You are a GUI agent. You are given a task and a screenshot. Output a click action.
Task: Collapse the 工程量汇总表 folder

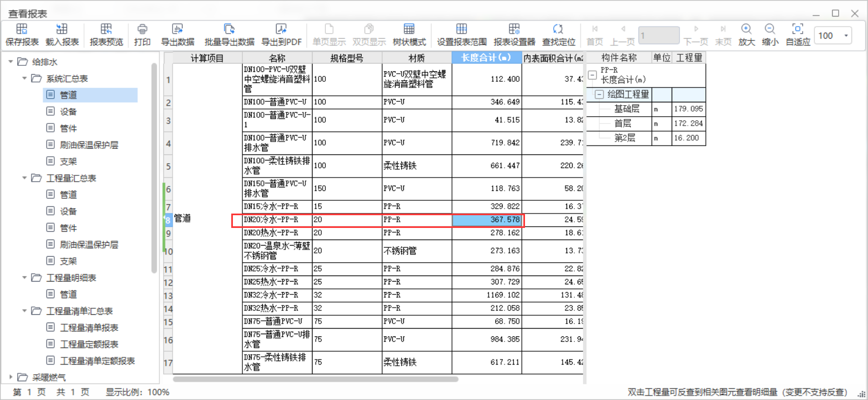[x=24, y=178]
